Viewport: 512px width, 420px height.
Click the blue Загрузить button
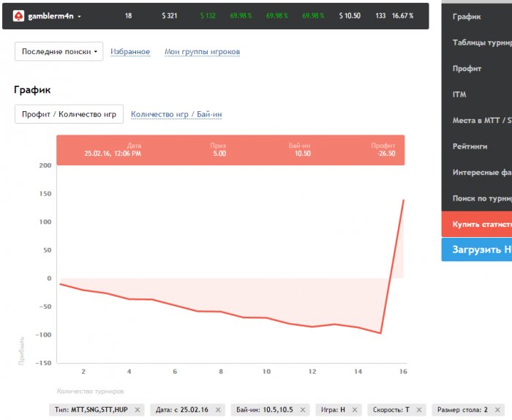tap(477, 250)
